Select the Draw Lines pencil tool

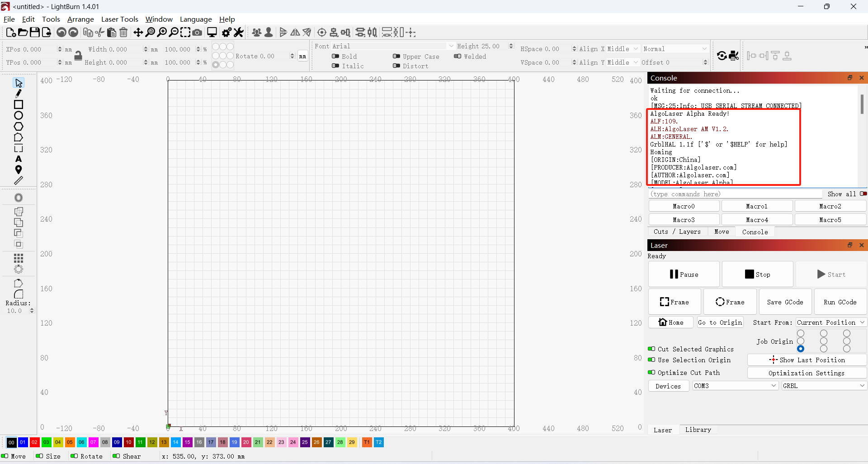pyautogui.click(x=19, y=94)
